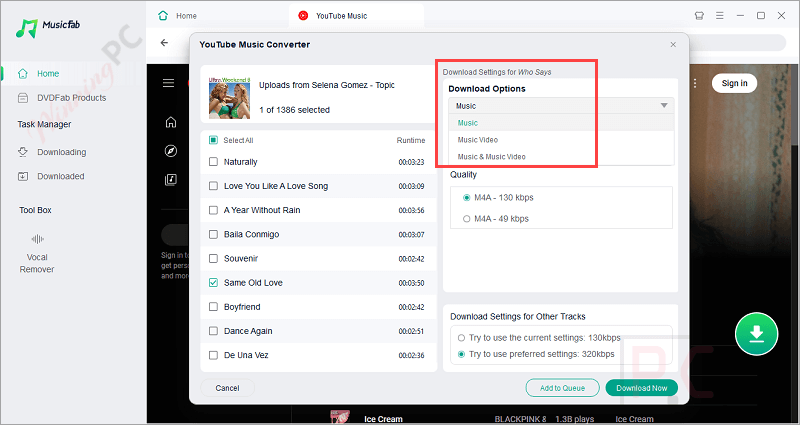The width and height of the screenshot is (800, 425).
Task: Check the De Una Vez checkbox
Action: (x=213, y=355)
